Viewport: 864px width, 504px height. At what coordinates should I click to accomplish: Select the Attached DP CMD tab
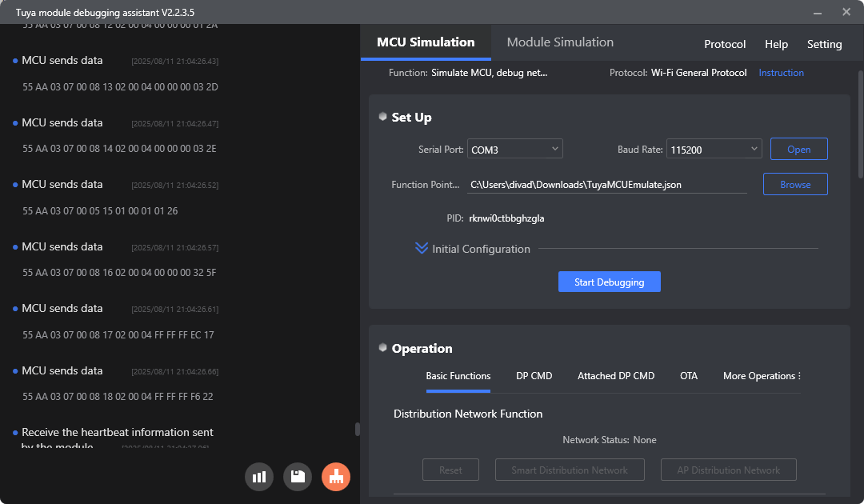pos(615,376)
